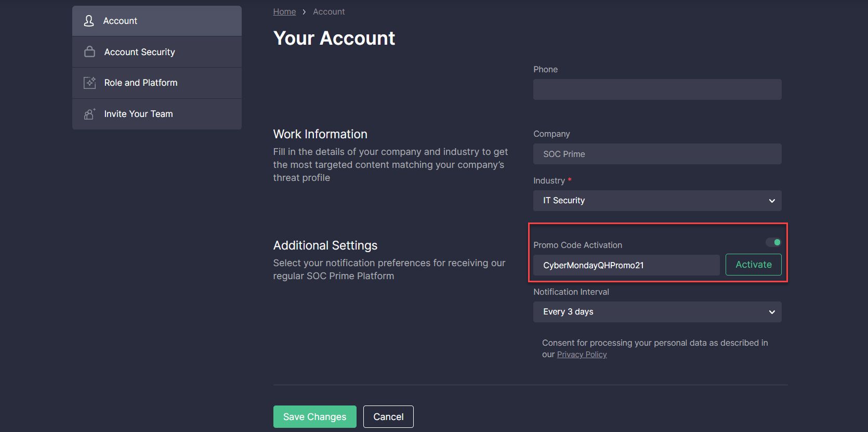Click the Industry dropdown chevron arrow
This screenshot has height=432, width=868.
[772, 201]
